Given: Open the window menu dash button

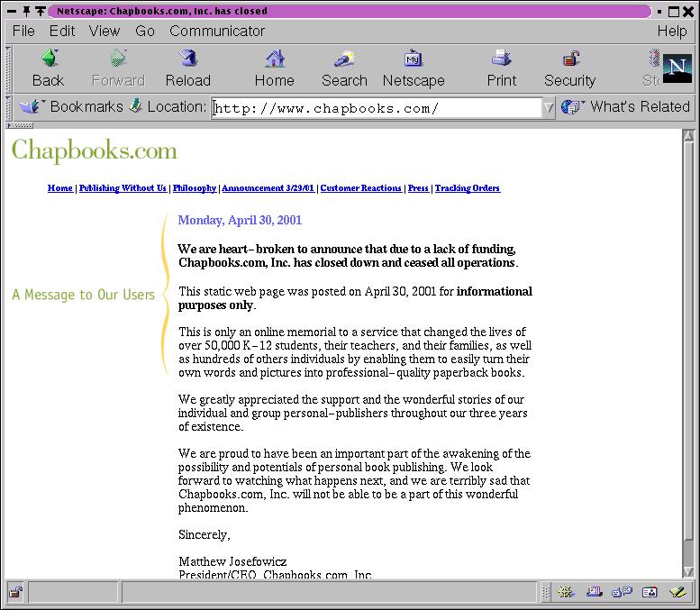Looking at the screenshot, I should [x=12, y=11].
